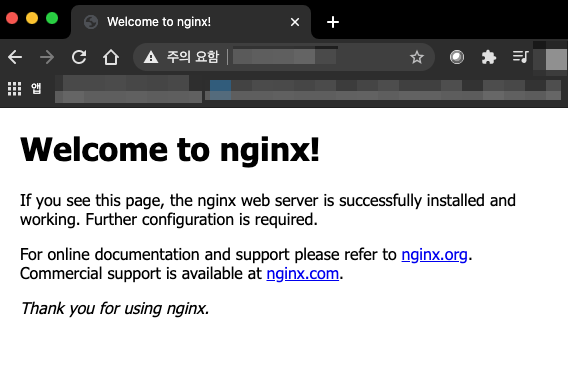The image size is (568, 385).
Task: Go back to the previous page
Action: point(15,57)
